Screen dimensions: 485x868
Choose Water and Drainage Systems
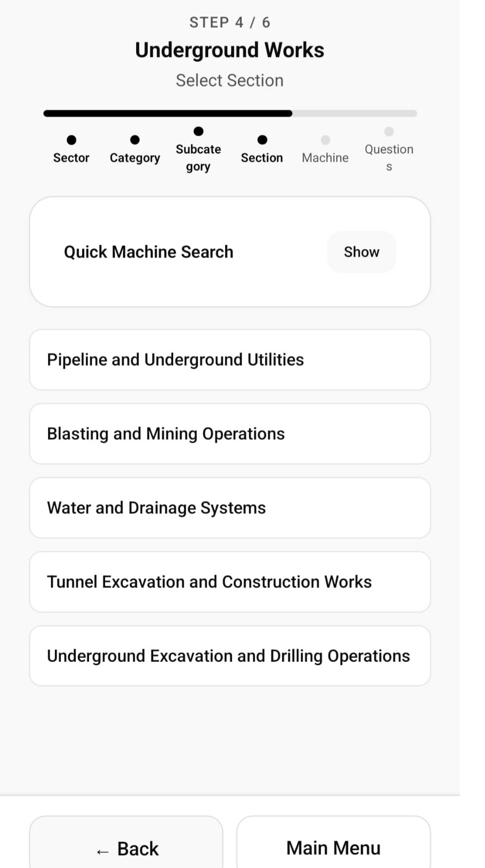(x=230, y=508)
